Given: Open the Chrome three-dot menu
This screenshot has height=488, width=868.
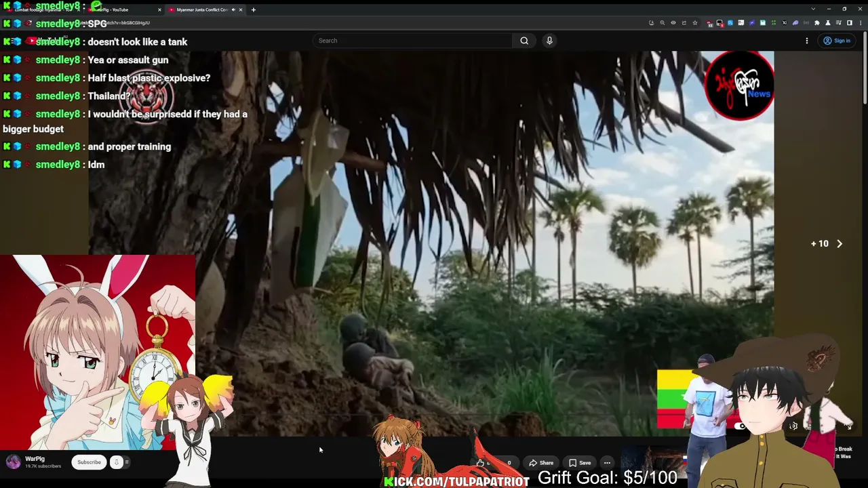Looking at the screenshot, I should click(x=861, y=23).
